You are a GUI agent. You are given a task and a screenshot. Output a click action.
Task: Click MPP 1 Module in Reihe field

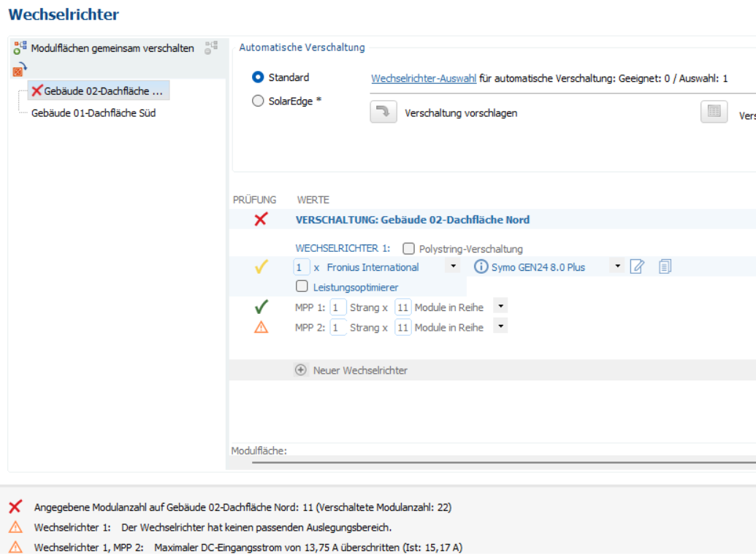(x=402, y=307)
